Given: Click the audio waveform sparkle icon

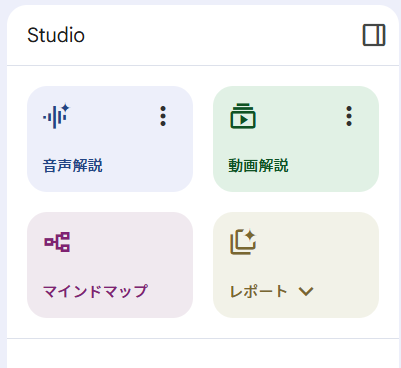Looking at the screenshot, I should point(56,116).
